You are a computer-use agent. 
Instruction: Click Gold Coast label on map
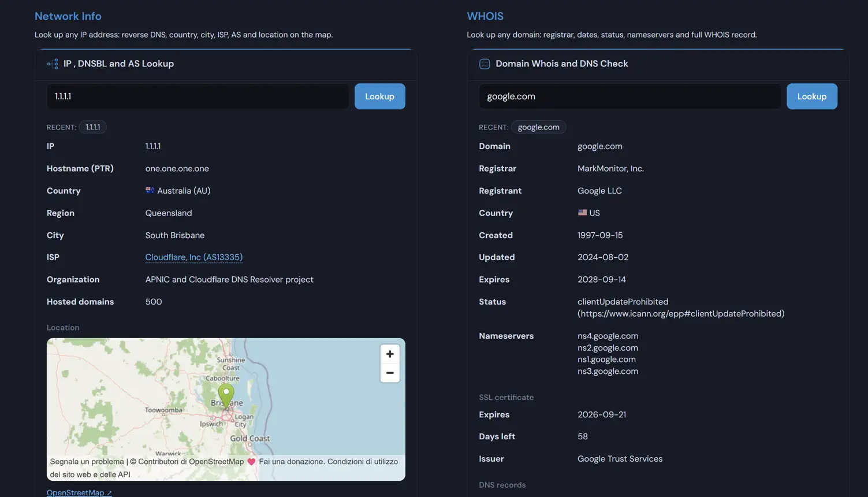point(250,439)
